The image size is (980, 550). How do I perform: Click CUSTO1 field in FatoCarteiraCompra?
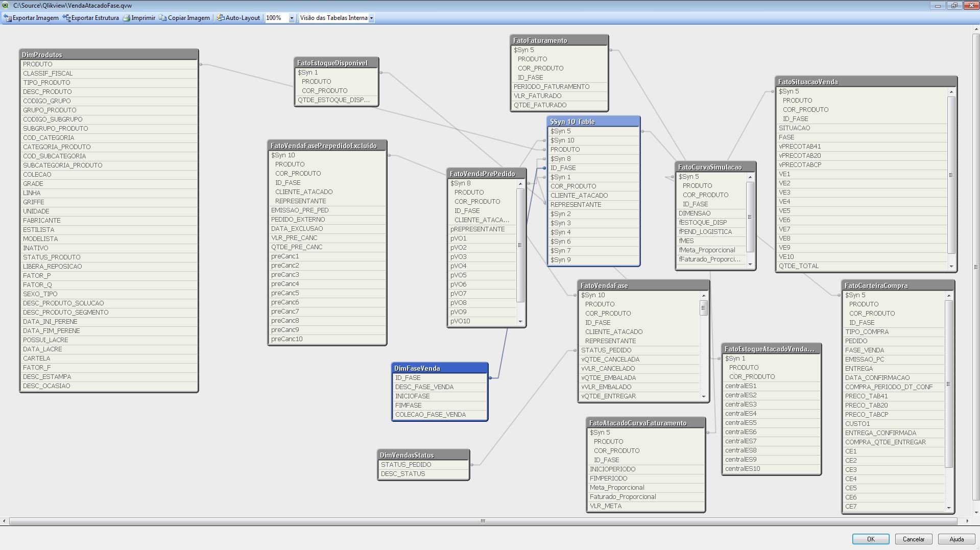click(x=893, y=424)
